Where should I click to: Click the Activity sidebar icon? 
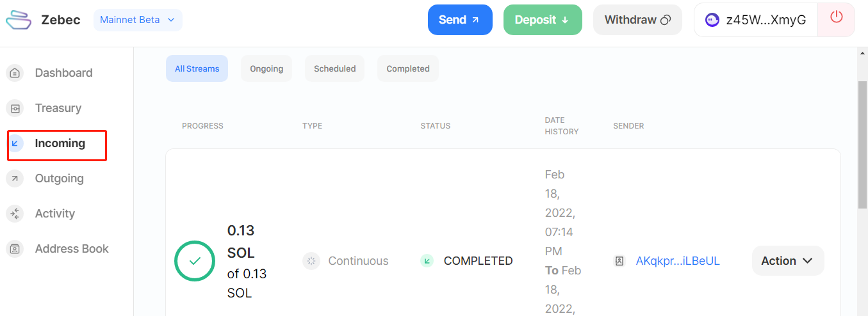click(x=15, y=214)
